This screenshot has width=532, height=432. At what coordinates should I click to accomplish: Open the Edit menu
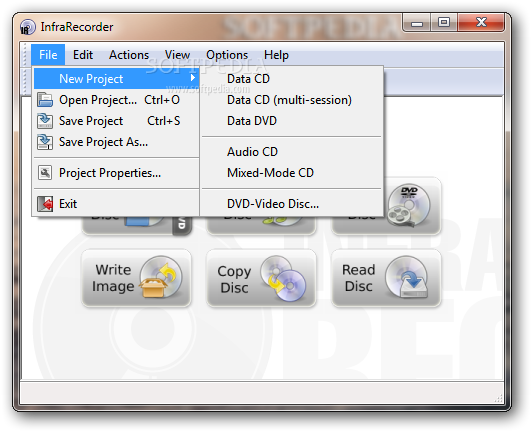pyautogui.click(x=83, y=55)
